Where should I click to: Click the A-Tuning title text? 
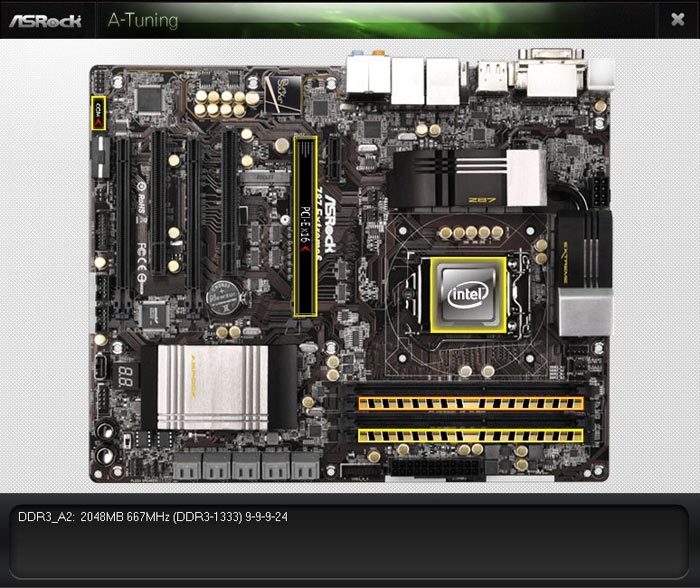(x=143, y=20)
